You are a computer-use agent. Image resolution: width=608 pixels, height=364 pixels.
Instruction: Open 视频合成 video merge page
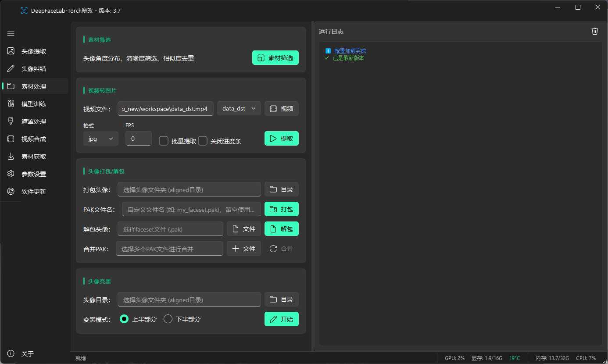point(34,139)
